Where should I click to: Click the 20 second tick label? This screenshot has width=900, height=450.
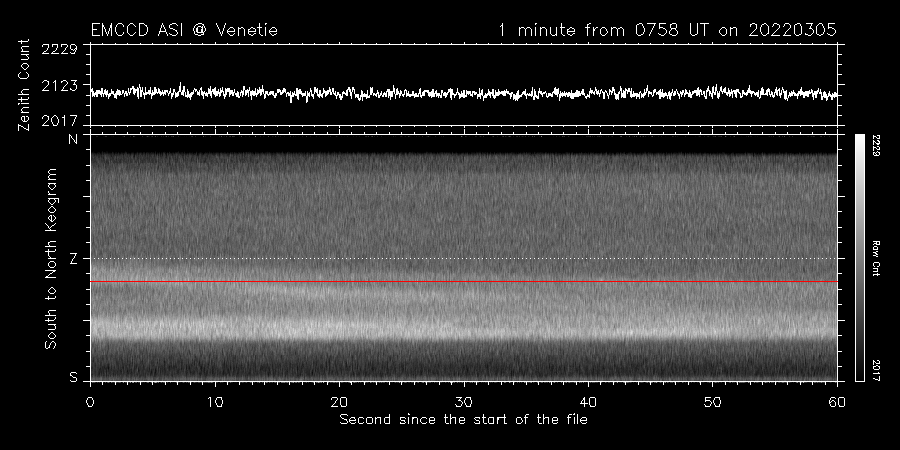339,402
